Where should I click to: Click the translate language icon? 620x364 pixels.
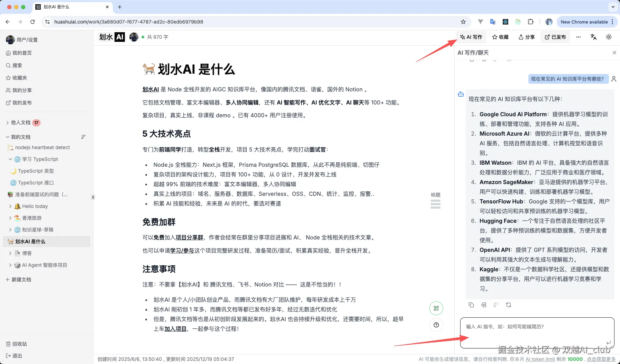pyautogui.click(x=594, y=37)
